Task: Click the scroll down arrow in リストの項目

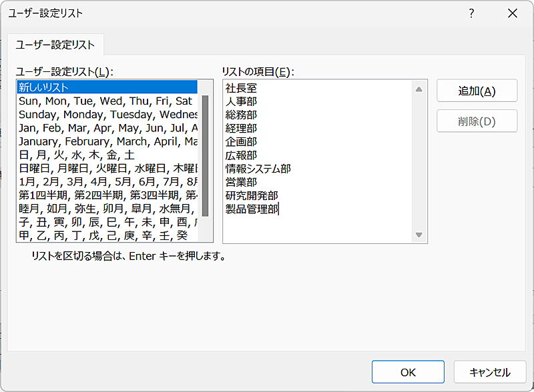Action: pyautogui.click(x=419, y=235)
